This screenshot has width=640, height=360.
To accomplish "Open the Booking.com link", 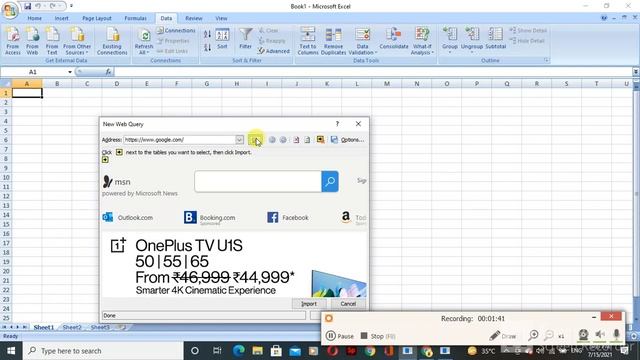I will pos(210,218).
